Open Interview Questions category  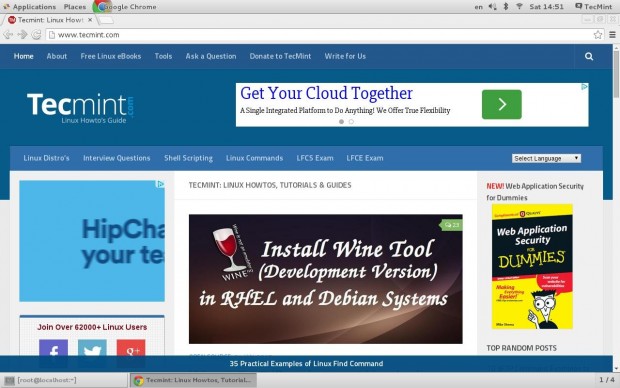click(117, 158)
